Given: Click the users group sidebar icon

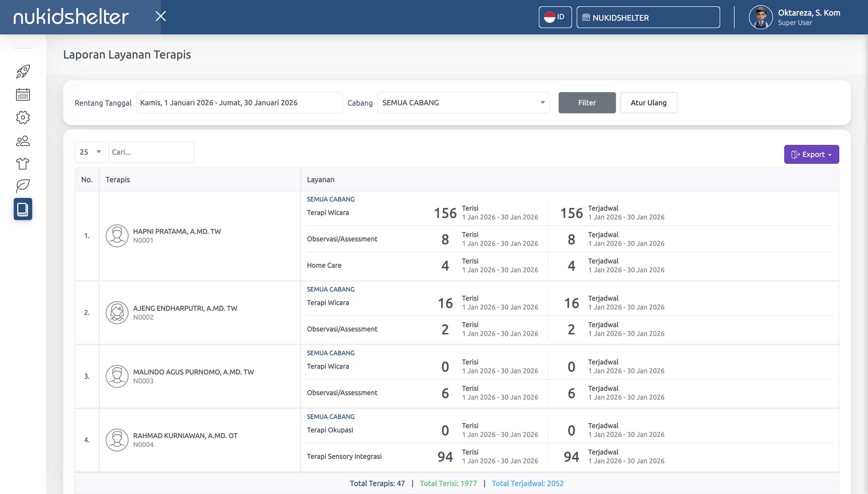Looking at the screenshot, I should [23, 141].
